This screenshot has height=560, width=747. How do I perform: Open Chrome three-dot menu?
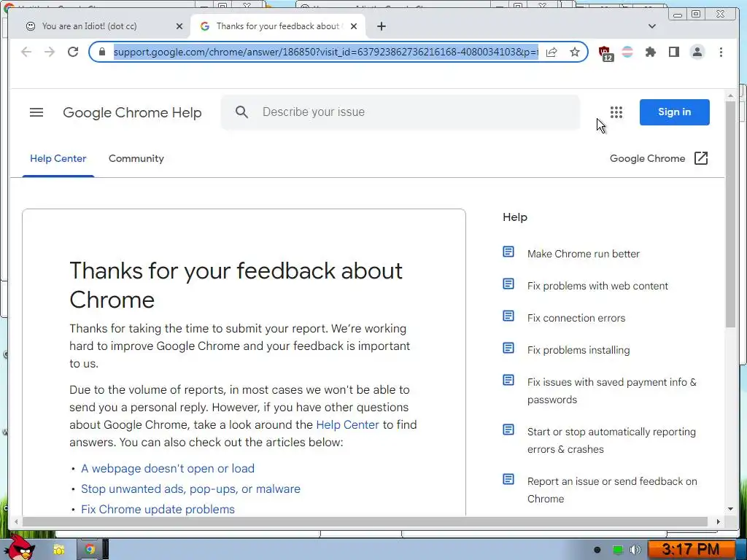721,52
